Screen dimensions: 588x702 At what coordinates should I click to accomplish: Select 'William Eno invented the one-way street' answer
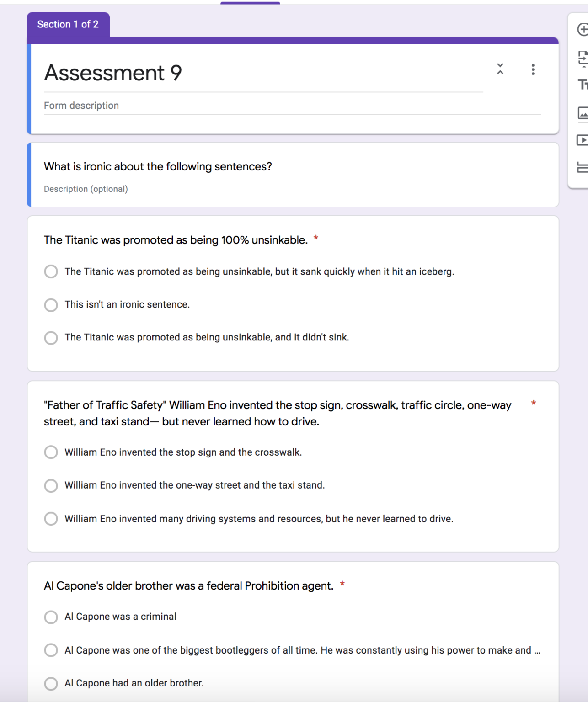pyautogui.click(x=51, y=485)
